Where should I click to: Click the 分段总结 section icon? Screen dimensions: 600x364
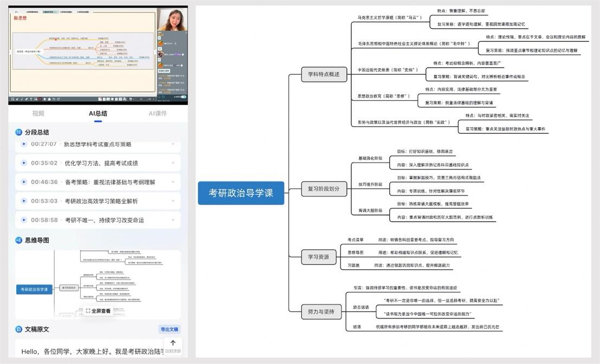click(x=19, y=132)
